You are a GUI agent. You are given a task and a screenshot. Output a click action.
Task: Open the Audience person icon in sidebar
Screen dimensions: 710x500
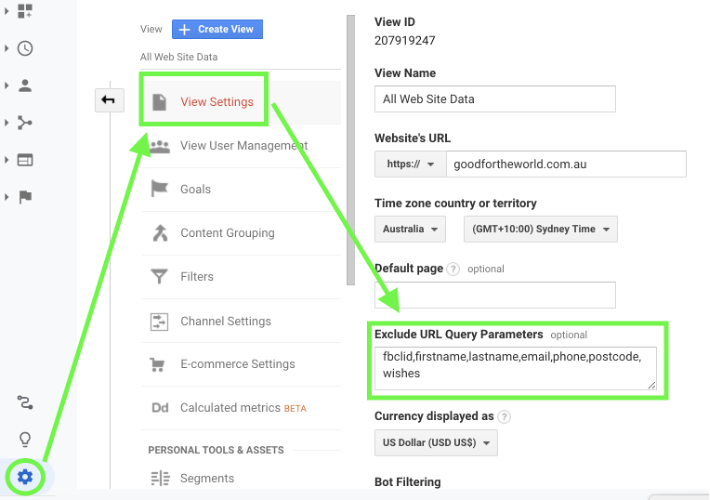point(25,86)
